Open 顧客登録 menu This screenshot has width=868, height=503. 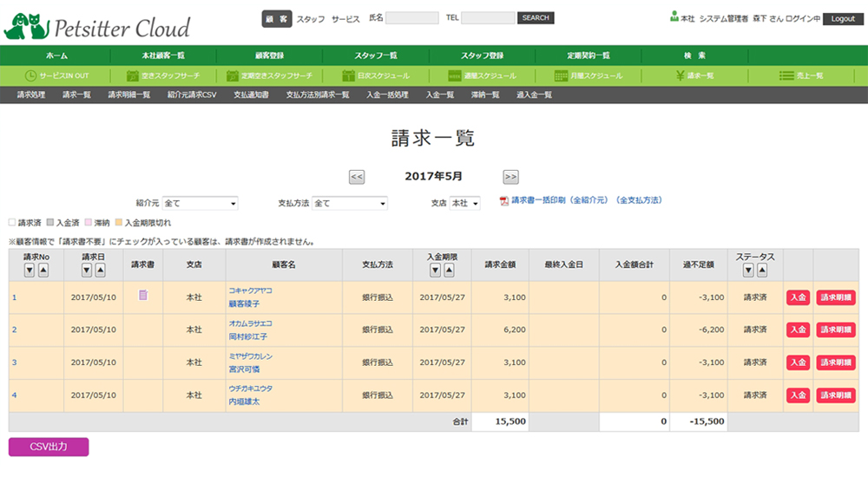[x=270, y=56]
